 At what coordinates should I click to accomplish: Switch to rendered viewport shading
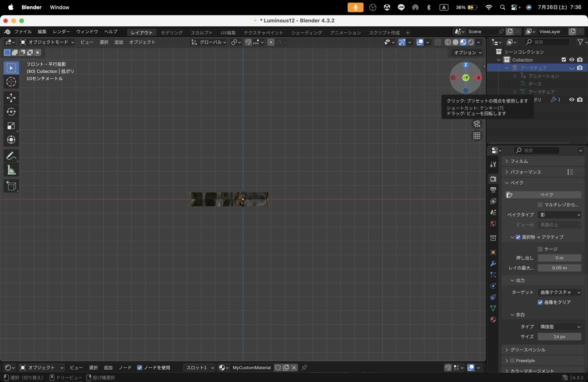tap(471, 42)
